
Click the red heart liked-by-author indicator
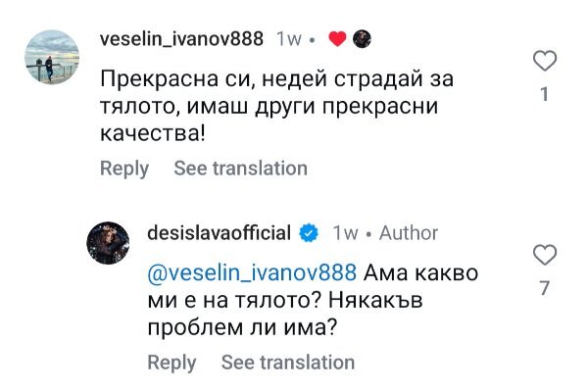tap(337, 39)
